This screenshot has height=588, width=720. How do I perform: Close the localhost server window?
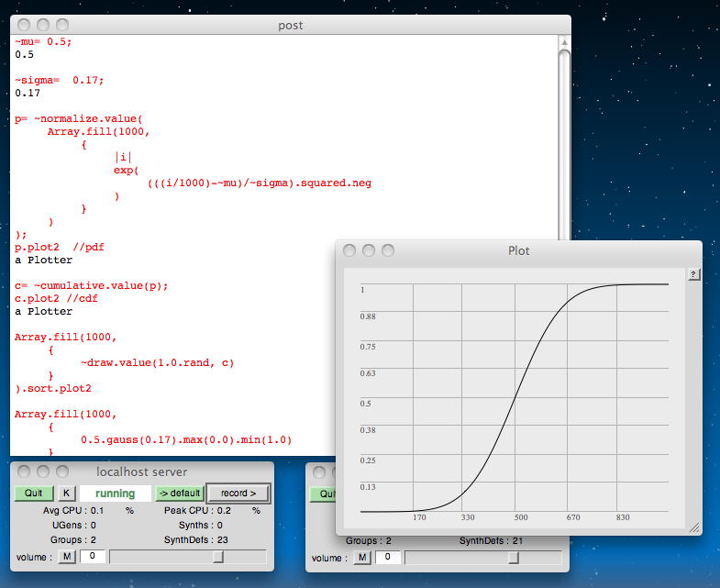click(23, 472)
